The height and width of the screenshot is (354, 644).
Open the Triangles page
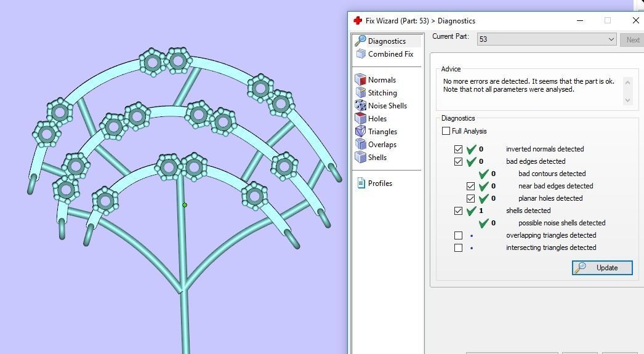coord(382,131)
